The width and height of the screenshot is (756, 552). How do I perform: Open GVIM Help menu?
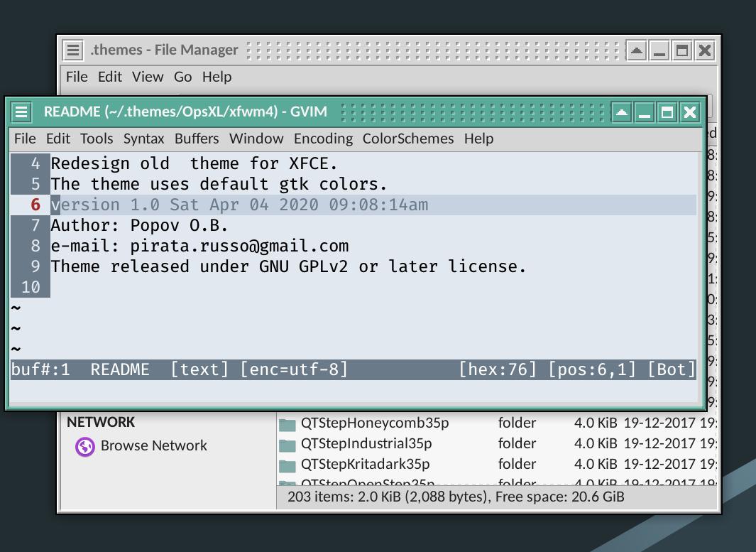coord(478,139)
